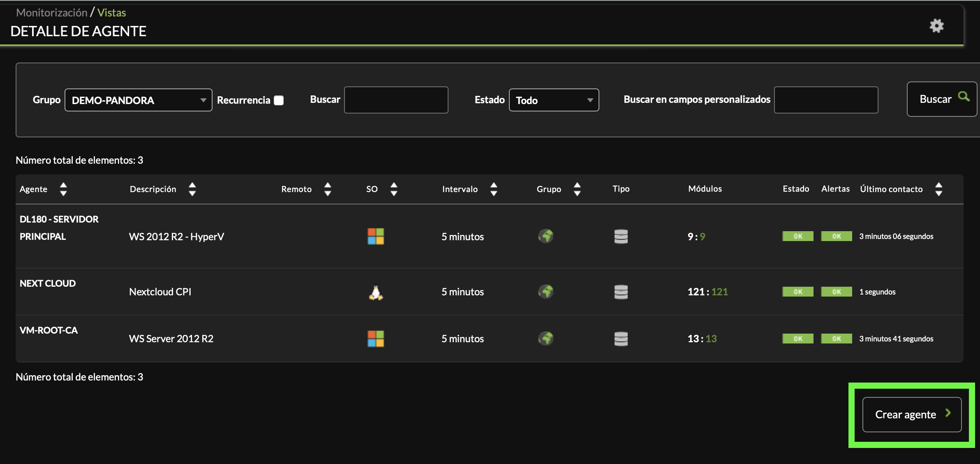The height and width of the screenshot is (464, 980).
Task: Sort by Intervalo column arrows
Action: pyautogui.click(x=494, y=189)
